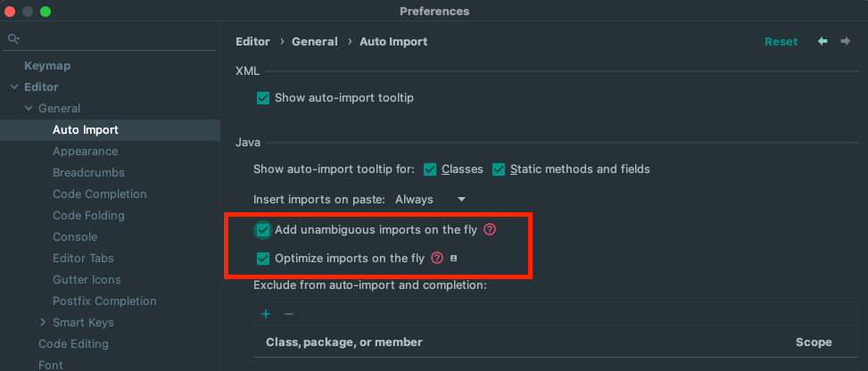
Task: Open the Appearance settings page
Action: click(x=85, y=152)
